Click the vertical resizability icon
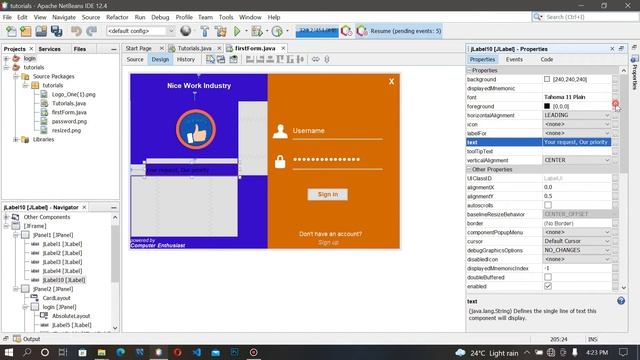 coord(327,60)
